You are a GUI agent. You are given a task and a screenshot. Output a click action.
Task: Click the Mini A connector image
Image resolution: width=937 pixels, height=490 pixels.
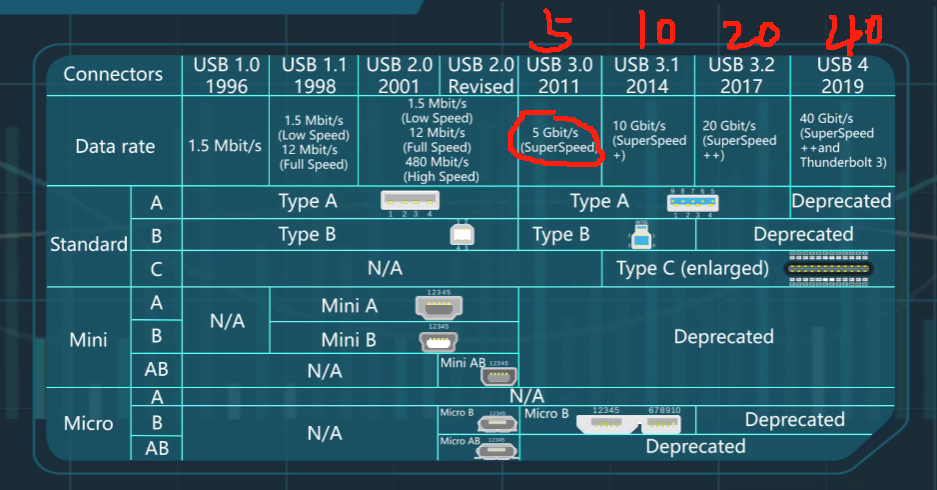coord(439,307)
